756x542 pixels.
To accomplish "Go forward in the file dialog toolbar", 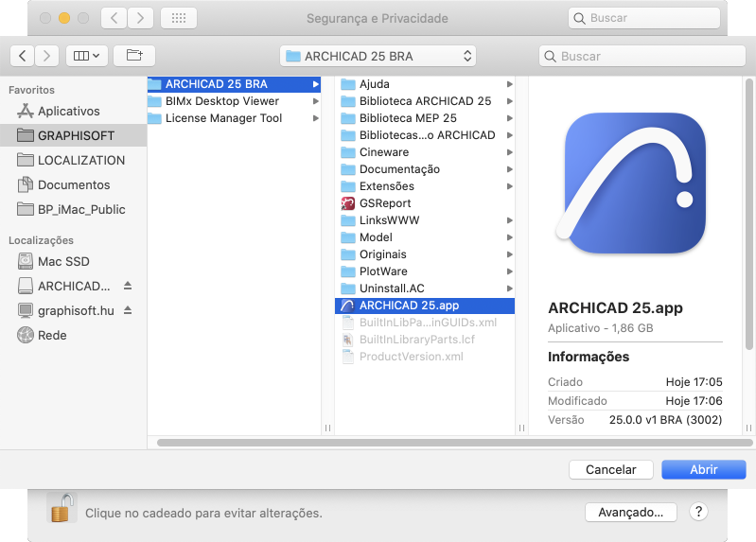I will (x=46, y=56).
